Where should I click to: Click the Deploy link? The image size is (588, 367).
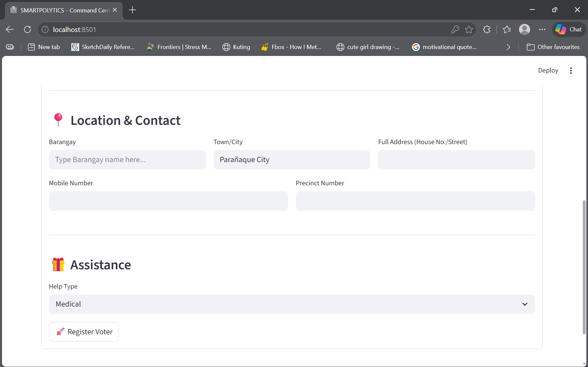[x=548, y=70]
